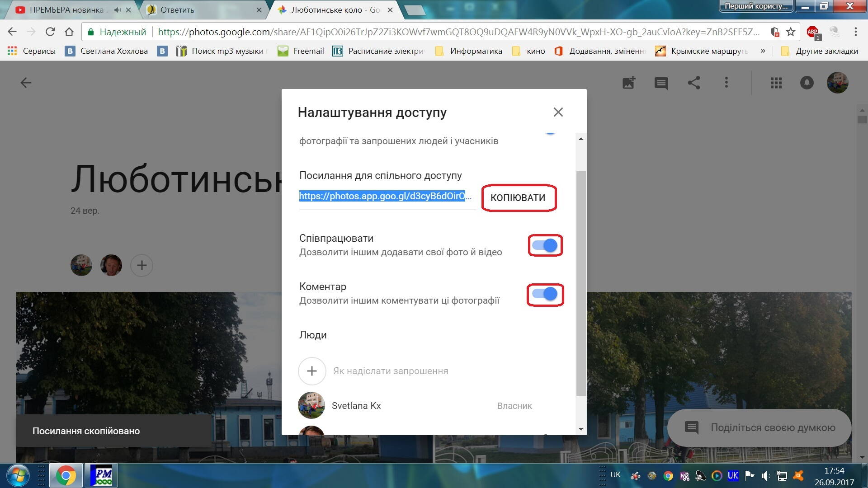Image resolution: width=868 pixels, height=488 pixels.
Task: Mute the ПРЕМЬЕРА новинка tab audio
Action: pyautogui.click(x=118, y=9)
